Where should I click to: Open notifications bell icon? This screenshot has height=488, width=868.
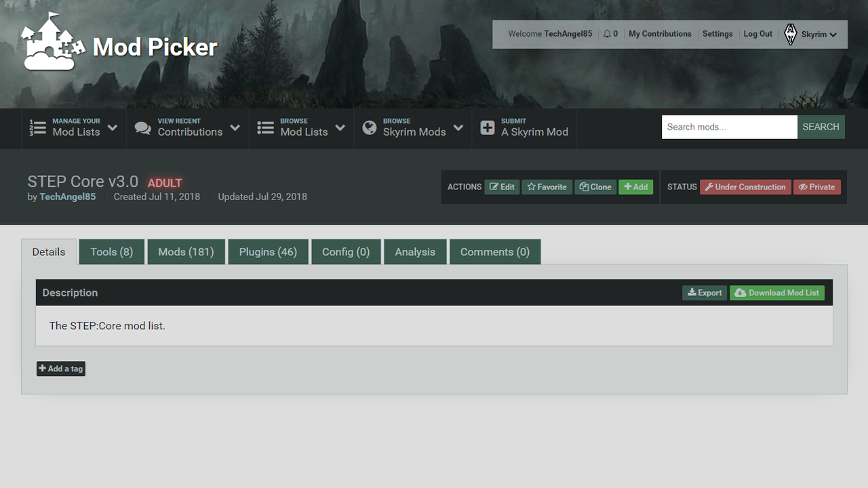click(x=607, y=34)
